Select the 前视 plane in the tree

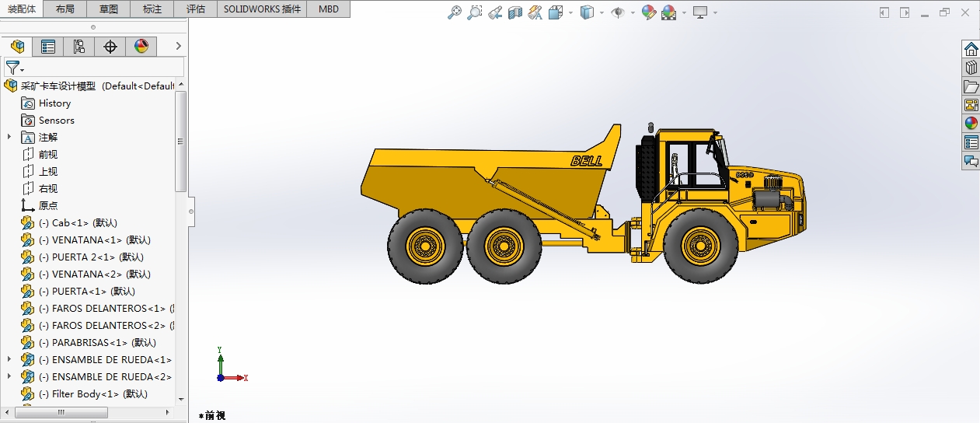(x=40, y=154)
